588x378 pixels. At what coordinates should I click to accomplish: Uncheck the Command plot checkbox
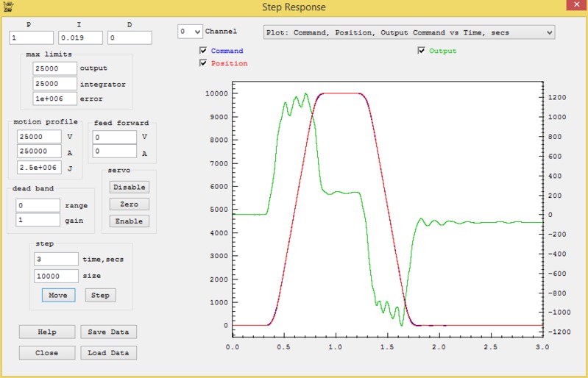point(203,51)
